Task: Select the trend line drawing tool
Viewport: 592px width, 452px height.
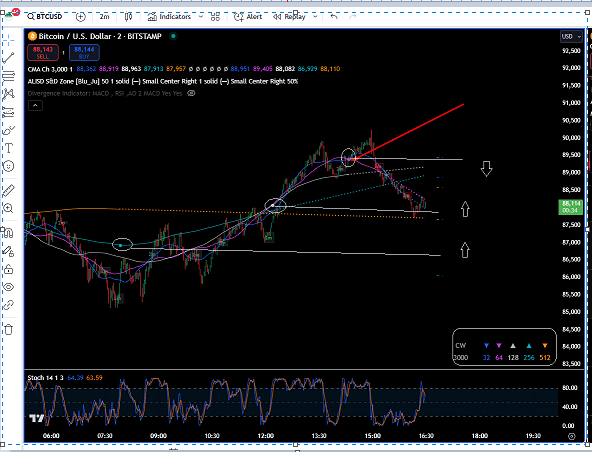Action: tap(8, 57)
